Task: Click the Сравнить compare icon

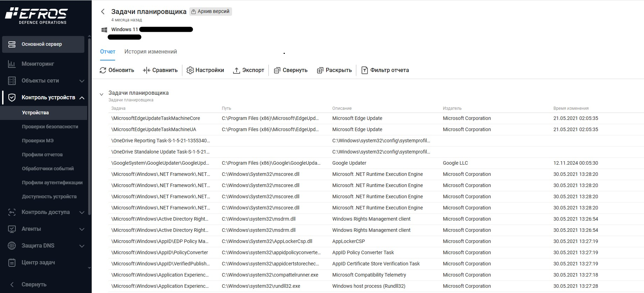Action: point(146,70)
